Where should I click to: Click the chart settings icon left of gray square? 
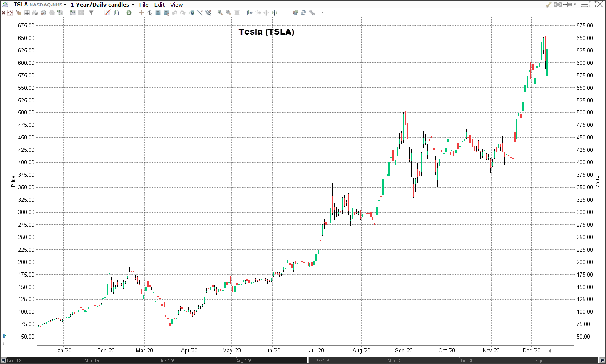tap(72, 13)
